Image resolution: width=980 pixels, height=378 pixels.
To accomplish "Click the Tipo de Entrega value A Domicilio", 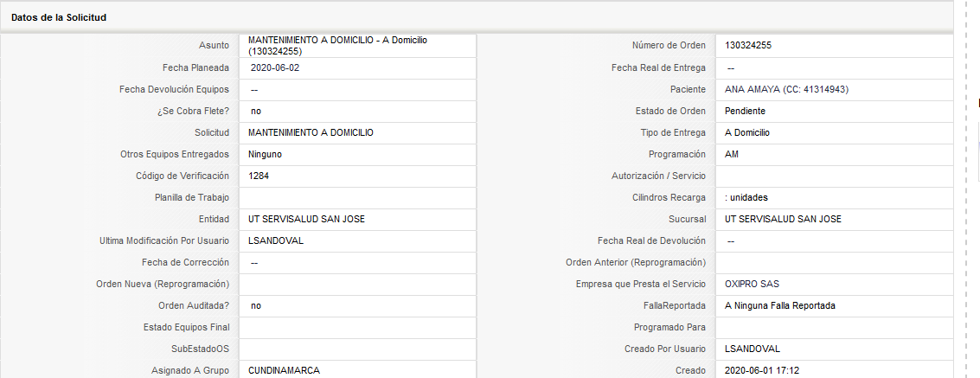I will [747, 132].
